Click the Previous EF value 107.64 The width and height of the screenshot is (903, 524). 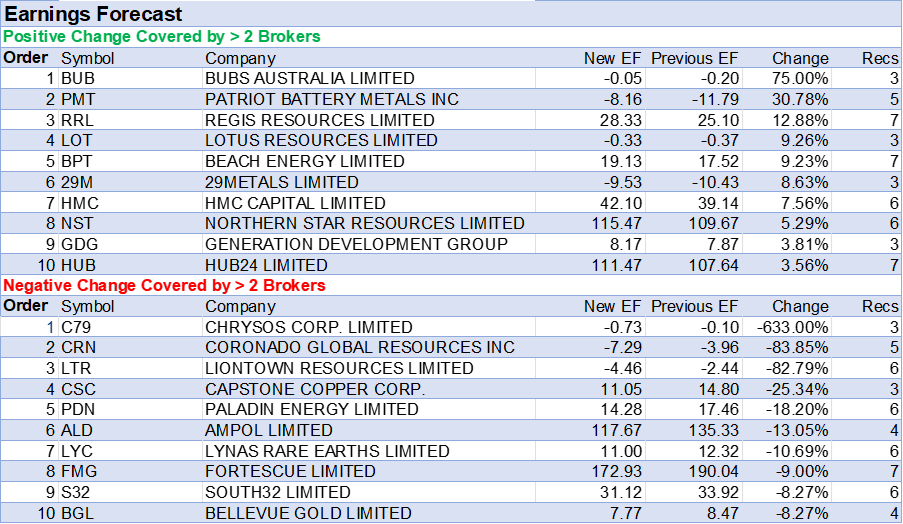click(x=710, y=265)
